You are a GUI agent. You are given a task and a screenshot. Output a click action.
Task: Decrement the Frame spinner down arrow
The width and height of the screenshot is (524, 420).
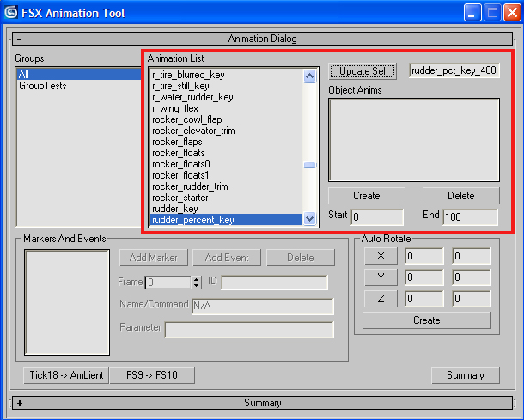click(x=197, y=286)
